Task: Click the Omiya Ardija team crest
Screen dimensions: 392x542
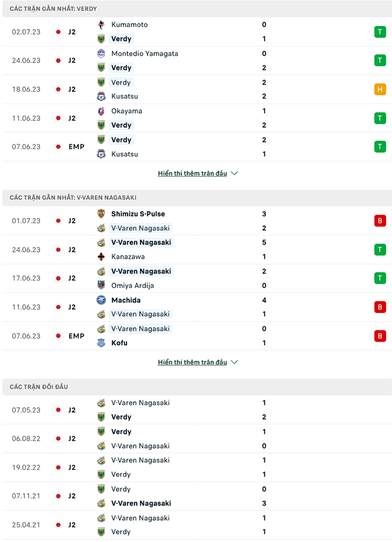Action: pyautogui.click(x=101, y=285)
